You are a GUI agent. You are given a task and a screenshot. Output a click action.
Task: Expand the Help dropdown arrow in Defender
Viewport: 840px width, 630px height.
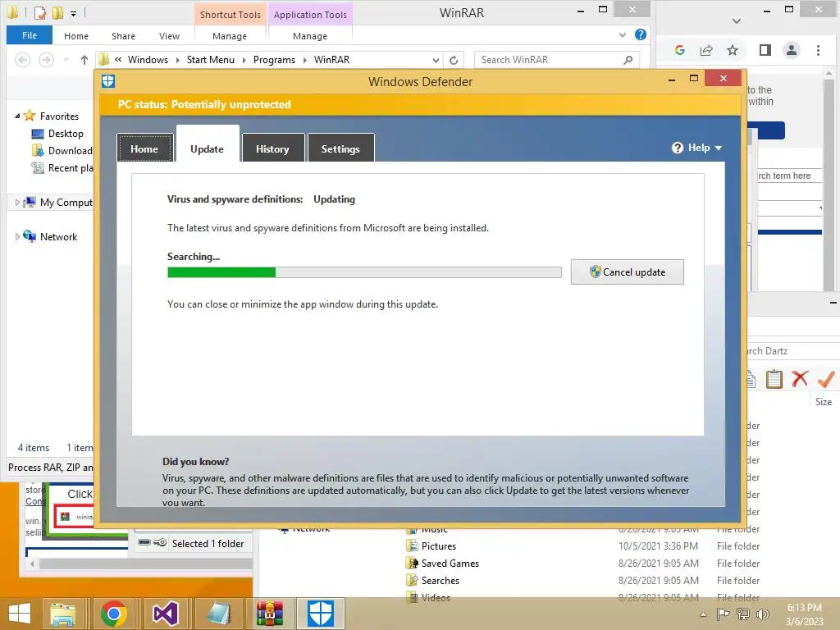click(x=719, y=148)
